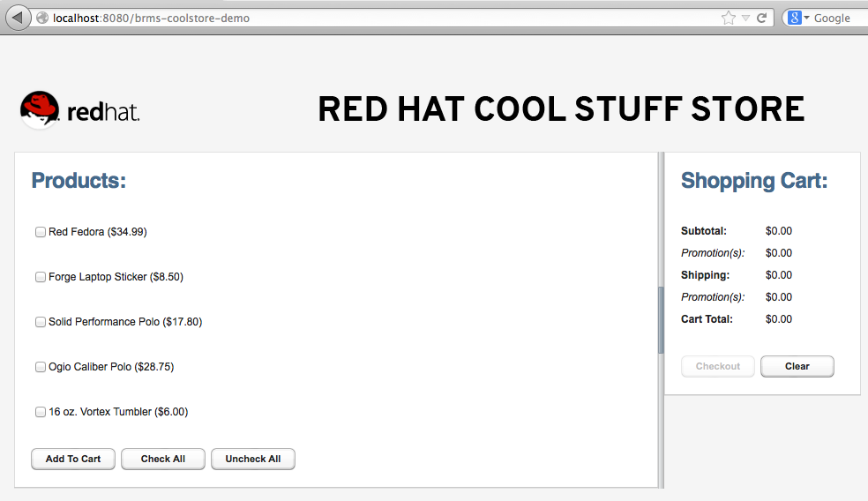
Task: Click the Red Fedora ($34.99) label
Action: pyautogui.click(x=98, y=232)
